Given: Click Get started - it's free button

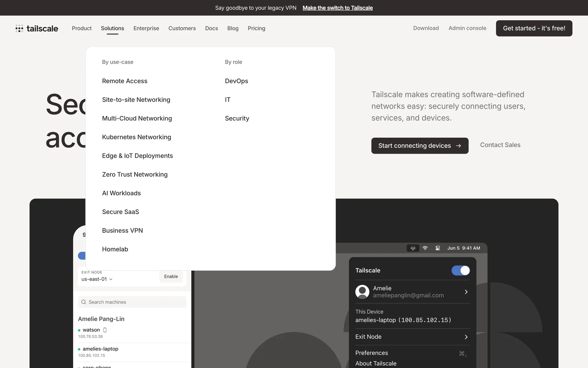Looking at the screenshot, I should click(534, 28).
